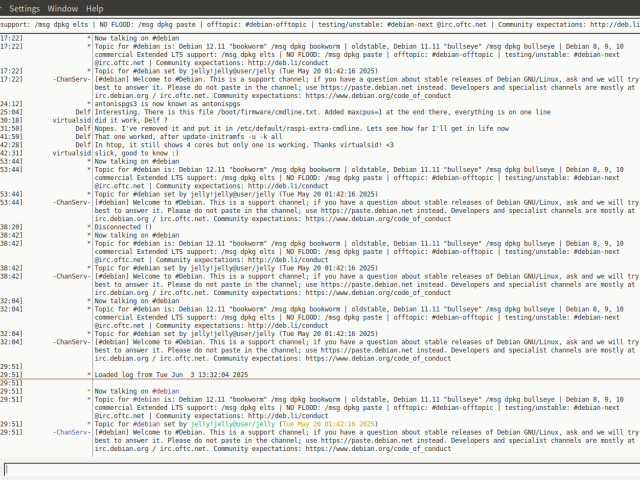Image resolution: width=640 pixels, height=480 pixels.
Task: Click Delf's message about /boot/firmware/cmdline.txt
Action: coord(322,112)
